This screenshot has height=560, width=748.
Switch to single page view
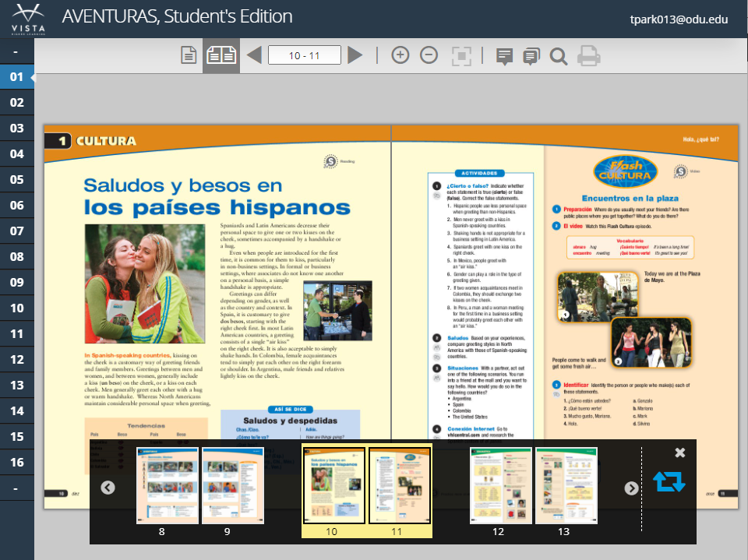click(189, 55)
